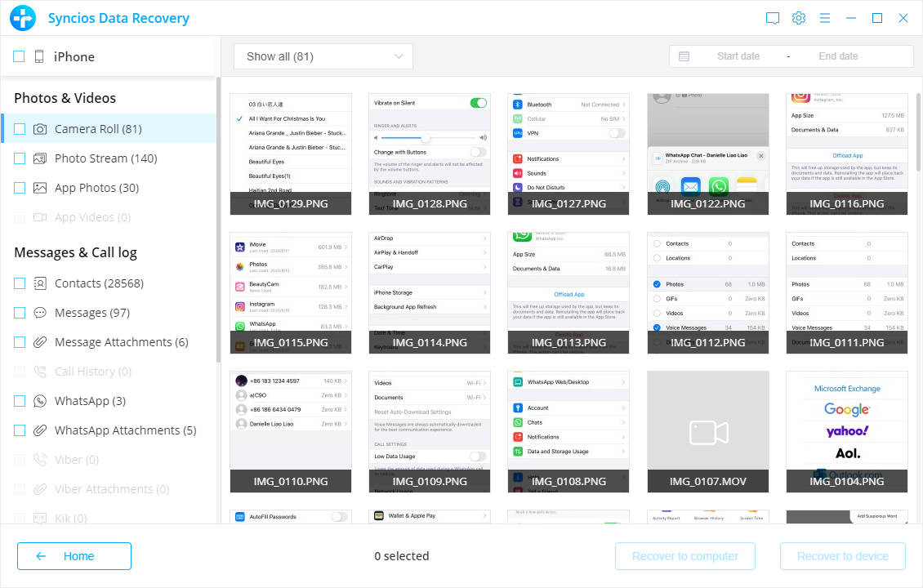Check the Photo Stream (140) checkbox
Image resolution: width=923 pixels, height=588 pixels.
tap(20, 158)
